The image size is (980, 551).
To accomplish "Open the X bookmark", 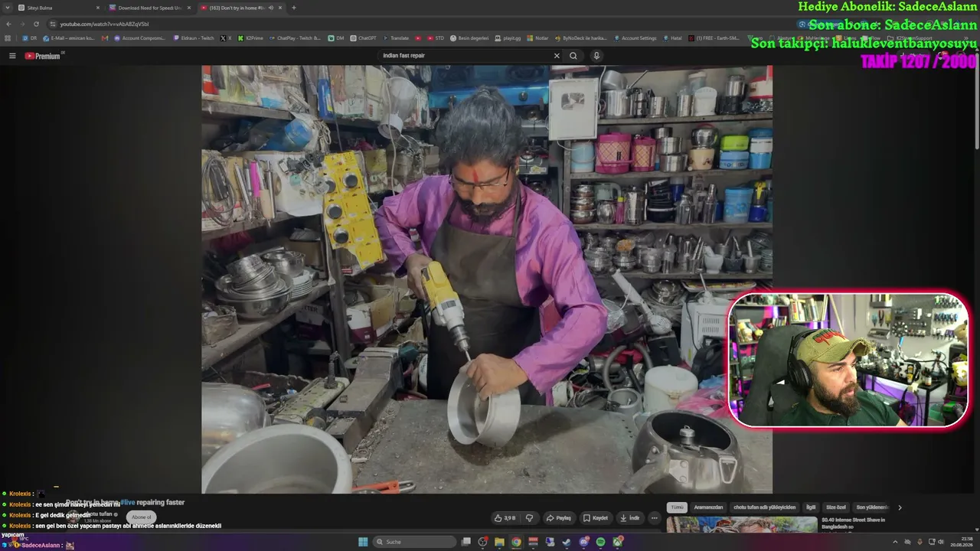I will click(225, 37).
